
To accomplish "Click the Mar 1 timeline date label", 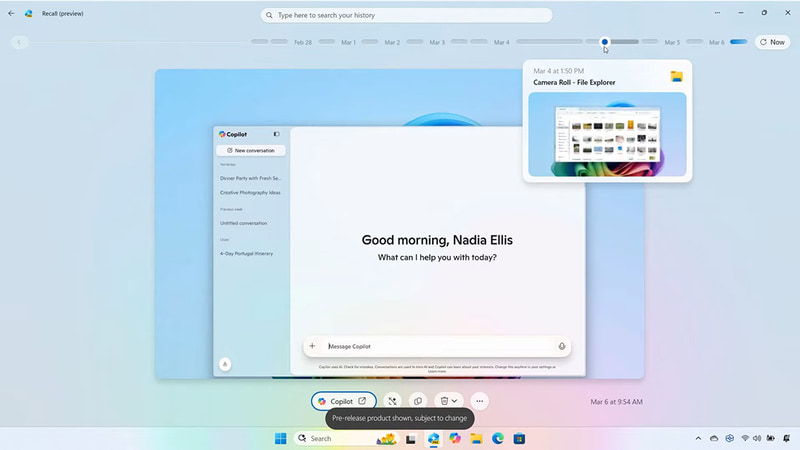I will tap(348, 42).
